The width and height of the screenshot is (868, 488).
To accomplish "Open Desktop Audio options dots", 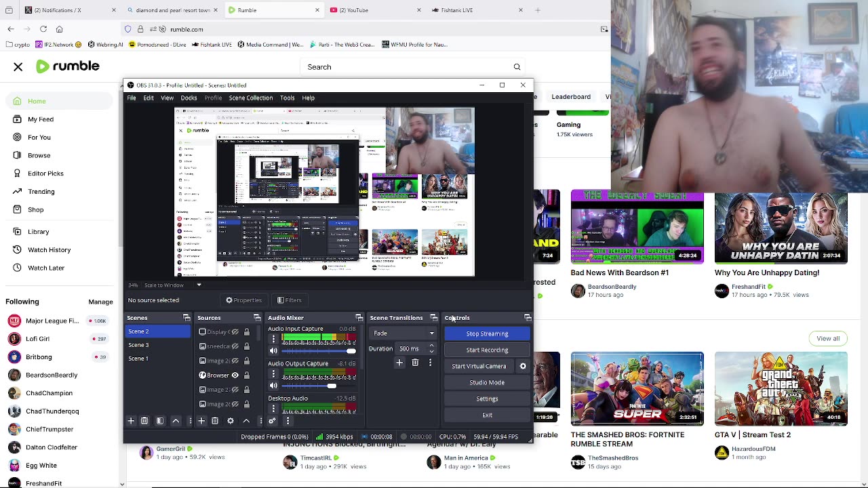I will [273, 408].
